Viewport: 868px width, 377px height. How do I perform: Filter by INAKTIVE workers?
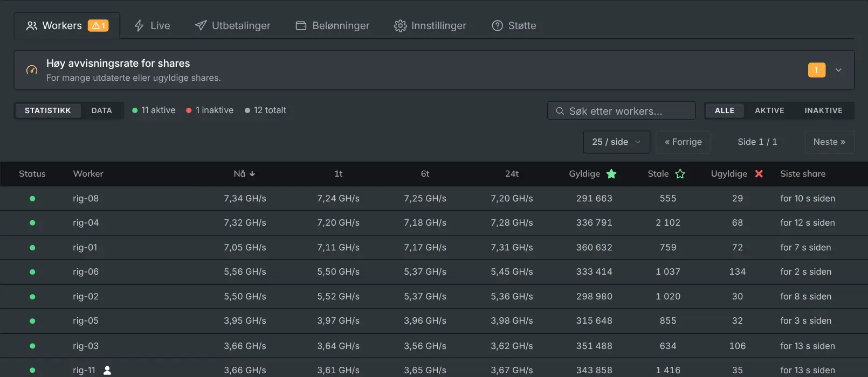(x=823, y=110)
